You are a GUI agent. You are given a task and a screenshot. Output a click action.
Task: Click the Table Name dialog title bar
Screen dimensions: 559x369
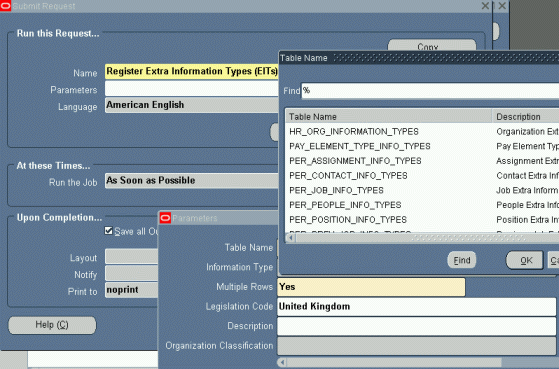click(419, 58)
